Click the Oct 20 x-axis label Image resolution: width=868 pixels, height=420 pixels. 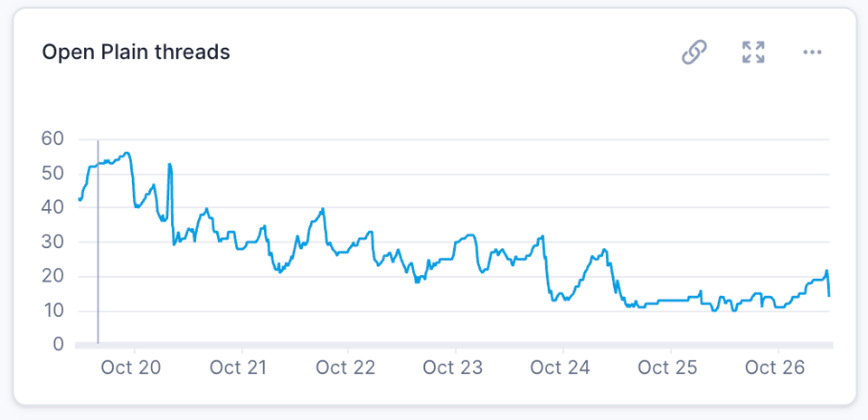point(133,367)
